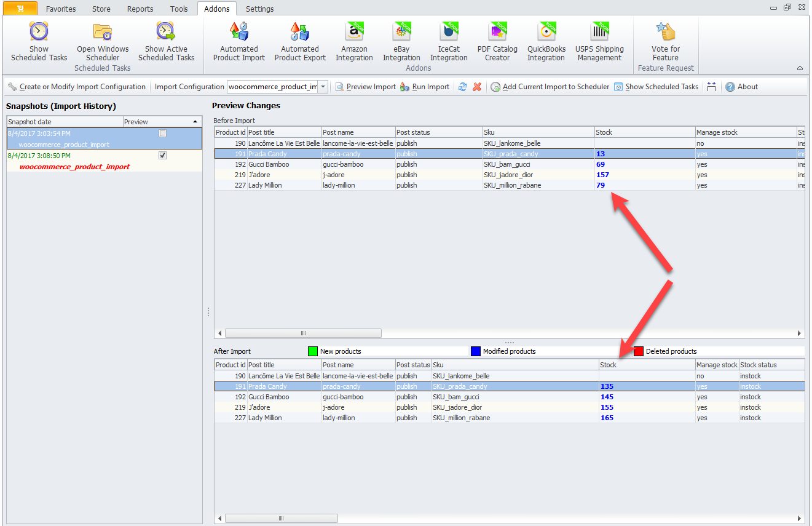Select lancome-la-vie-est-belle in Before Import grid

click(x=358, y=143)
